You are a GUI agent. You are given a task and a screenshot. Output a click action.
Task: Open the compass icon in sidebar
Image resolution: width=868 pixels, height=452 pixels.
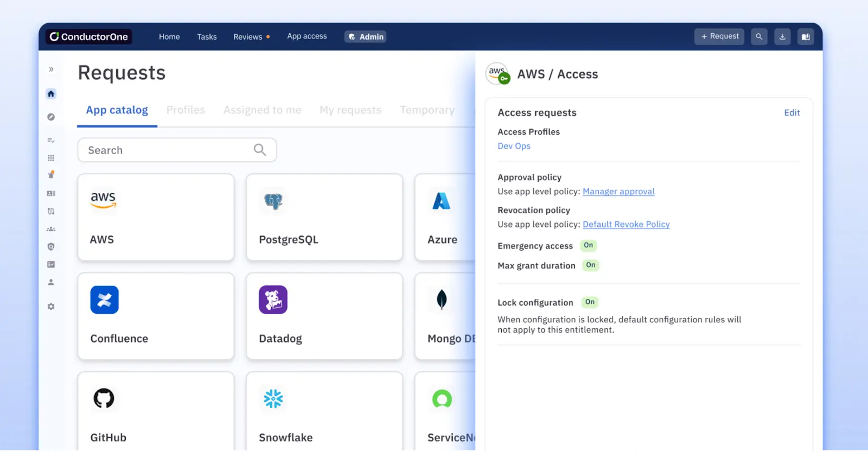point(51,117)
